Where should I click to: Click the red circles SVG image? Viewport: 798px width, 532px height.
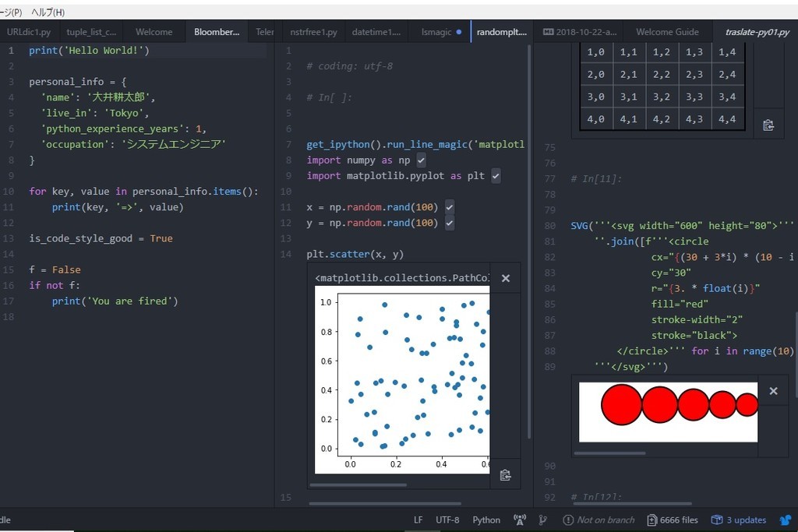coord(668,412)
